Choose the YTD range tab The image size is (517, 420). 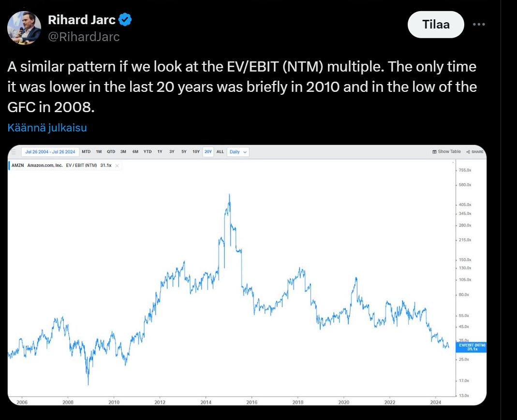click(148, 152)
